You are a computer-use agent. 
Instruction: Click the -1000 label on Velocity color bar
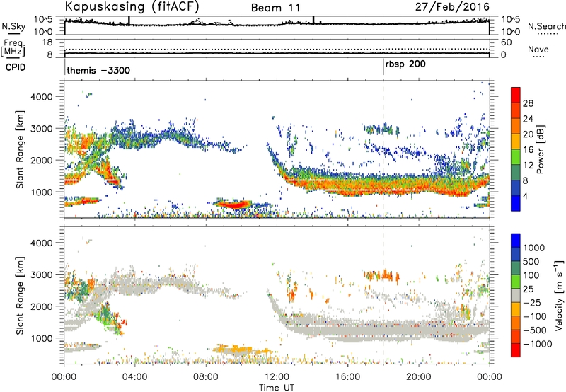(x=538, y=344)
